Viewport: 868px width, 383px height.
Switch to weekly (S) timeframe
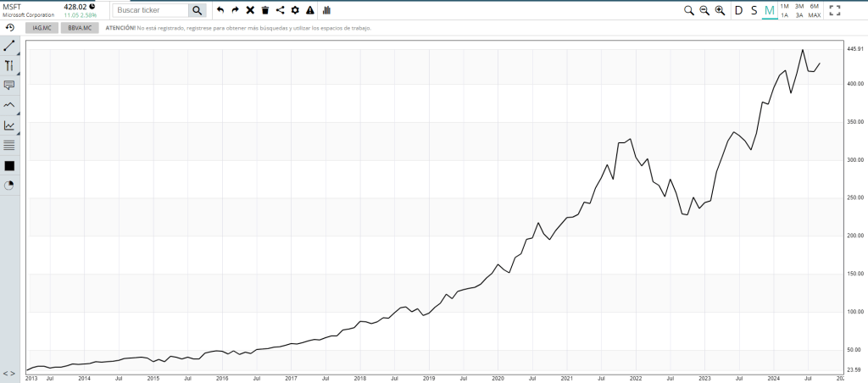pos(754,10)
